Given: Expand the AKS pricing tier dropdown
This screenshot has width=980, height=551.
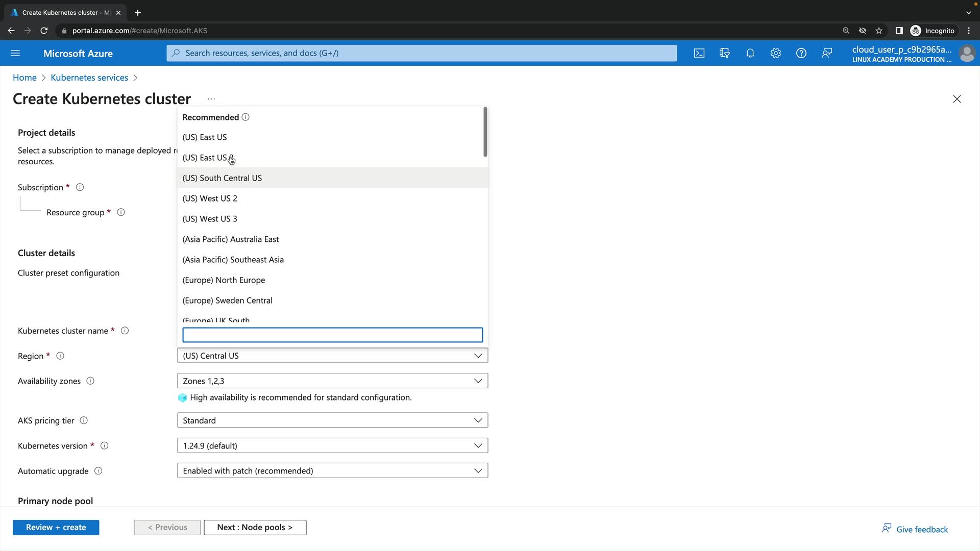Looking at the screenshot, I should point(332,420).
